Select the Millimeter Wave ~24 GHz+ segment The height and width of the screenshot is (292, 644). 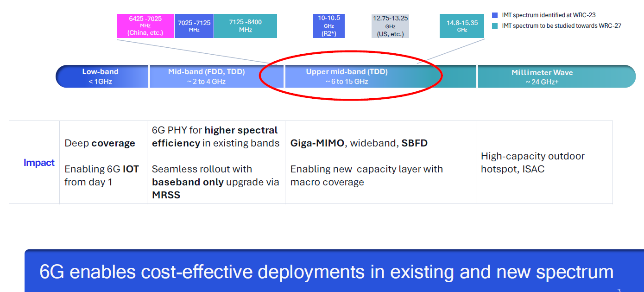556,76
